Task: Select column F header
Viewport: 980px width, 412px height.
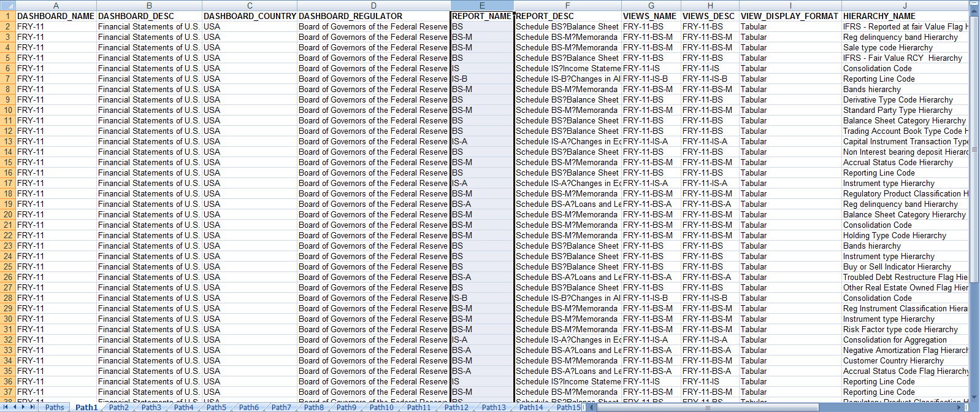Action: (x=568, y=6)
